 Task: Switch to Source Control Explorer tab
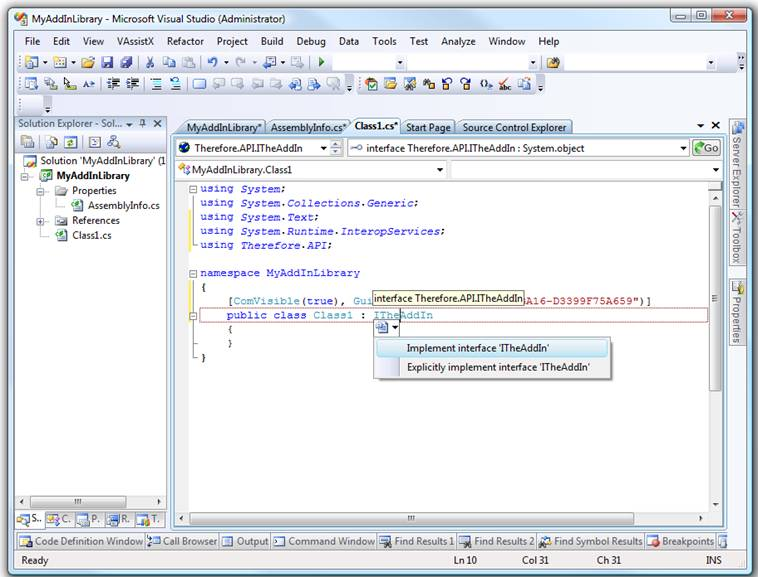[x=514, y=128]
